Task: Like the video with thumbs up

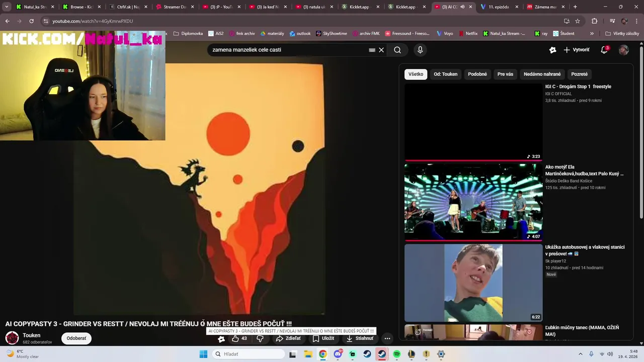Action: click(x=239, y=338)
